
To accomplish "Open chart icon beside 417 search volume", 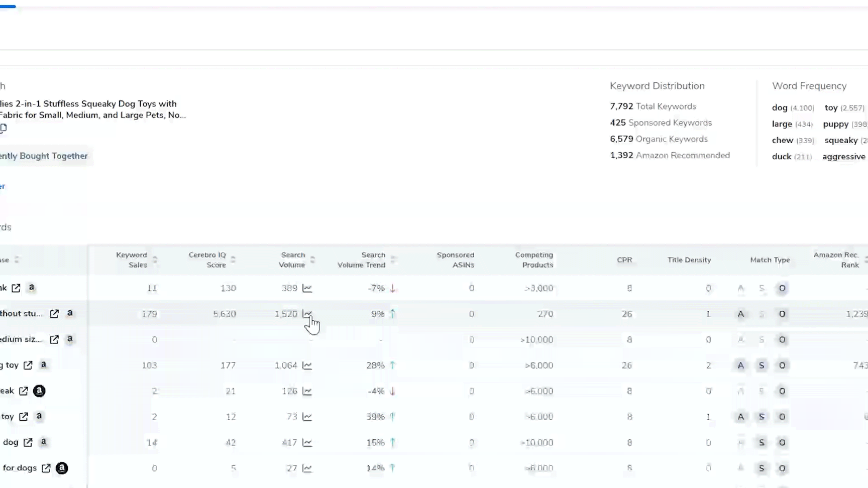I will tap(307, 442).
